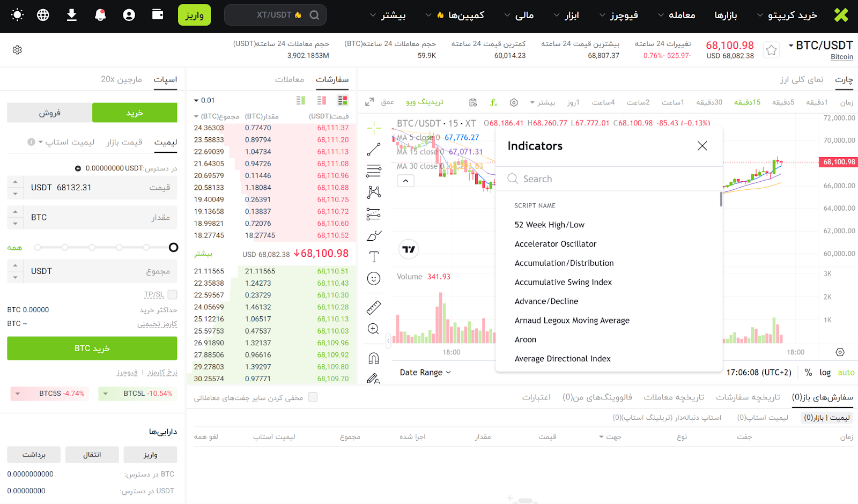Check the hide other trading pairs box
This screenshot has height=504, width=858.
313,397
